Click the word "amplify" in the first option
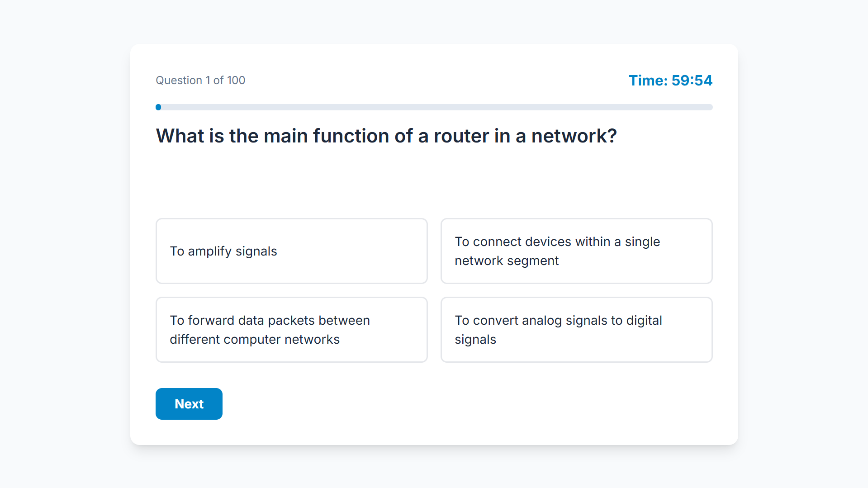868x488 pixels. click(209, 251)
